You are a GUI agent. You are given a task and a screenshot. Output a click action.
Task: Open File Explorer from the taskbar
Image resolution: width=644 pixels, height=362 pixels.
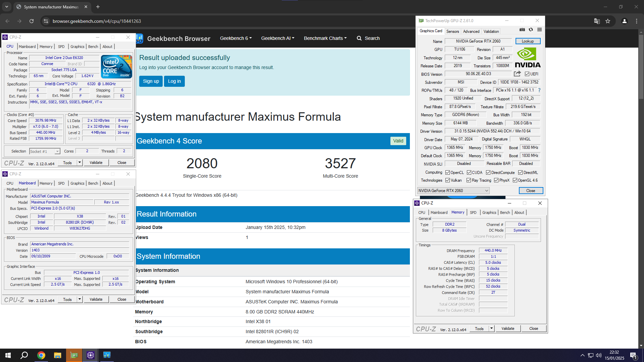pyautogui.click(x=57, y=355)
